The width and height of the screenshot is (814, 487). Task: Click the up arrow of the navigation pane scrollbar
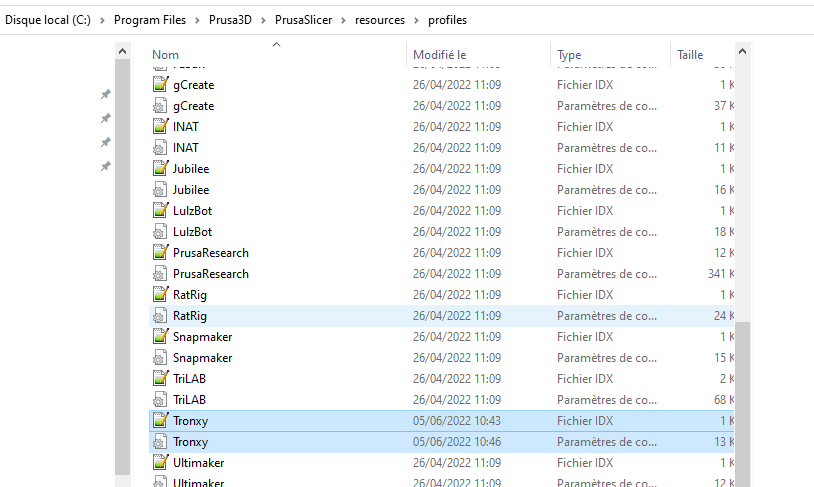(x=123, y=51)
